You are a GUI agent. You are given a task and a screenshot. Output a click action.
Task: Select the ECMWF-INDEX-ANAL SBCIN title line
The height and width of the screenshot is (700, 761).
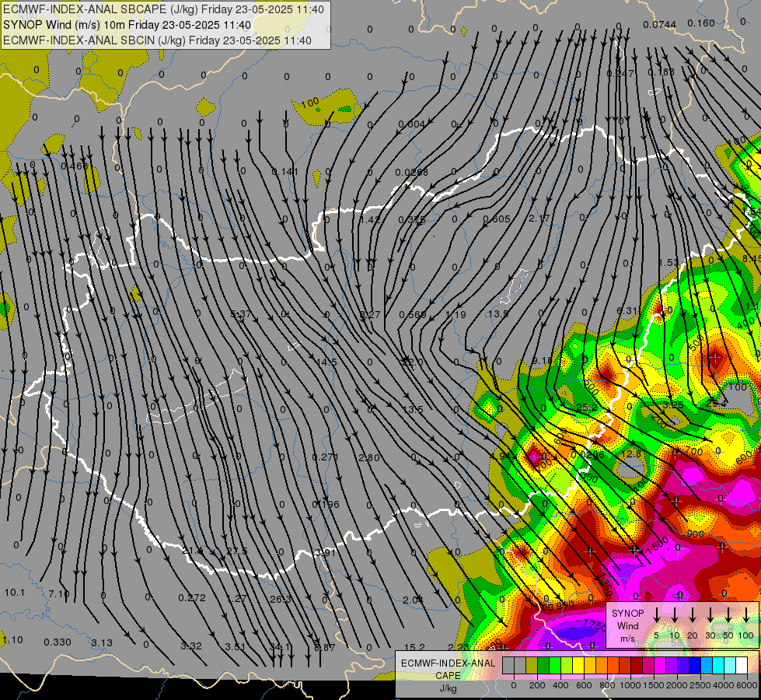(157, 40)
